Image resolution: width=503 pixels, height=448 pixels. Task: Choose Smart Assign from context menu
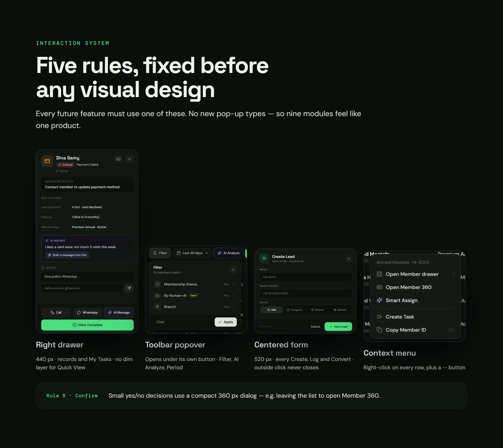tap(415, 300)
